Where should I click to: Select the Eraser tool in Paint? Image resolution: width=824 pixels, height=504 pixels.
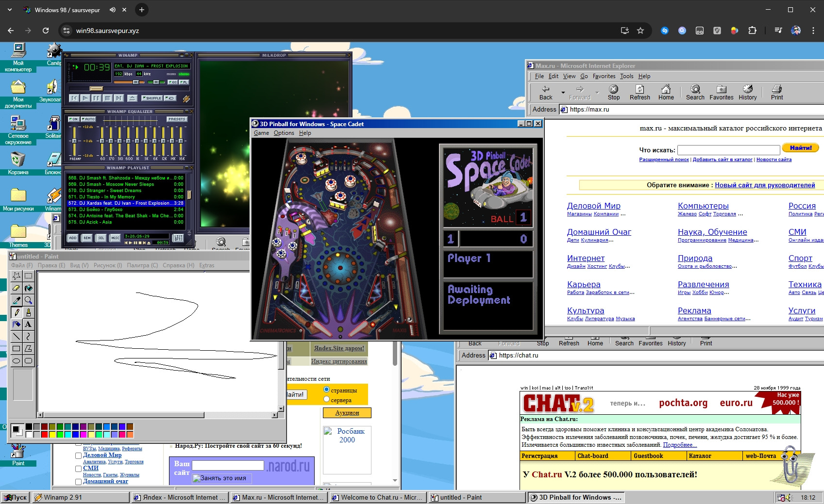17,288
